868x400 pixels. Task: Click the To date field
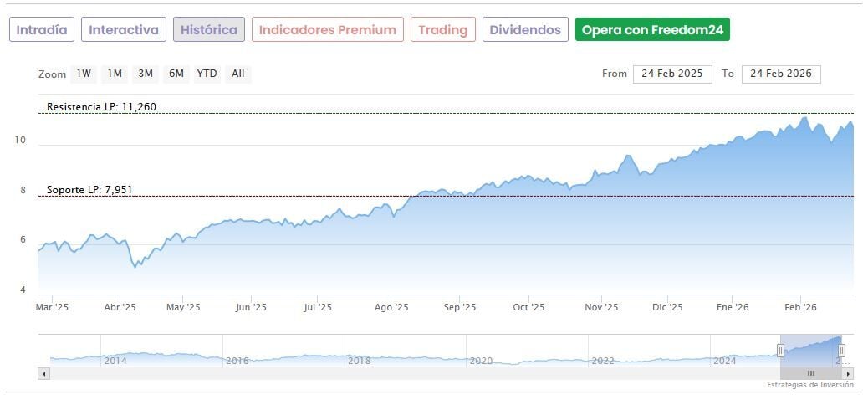tap(781, 74)
